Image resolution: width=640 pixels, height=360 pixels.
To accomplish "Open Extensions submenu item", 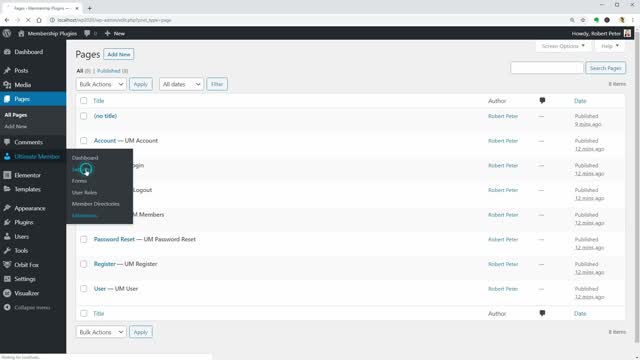I will (x=84, y=215).
